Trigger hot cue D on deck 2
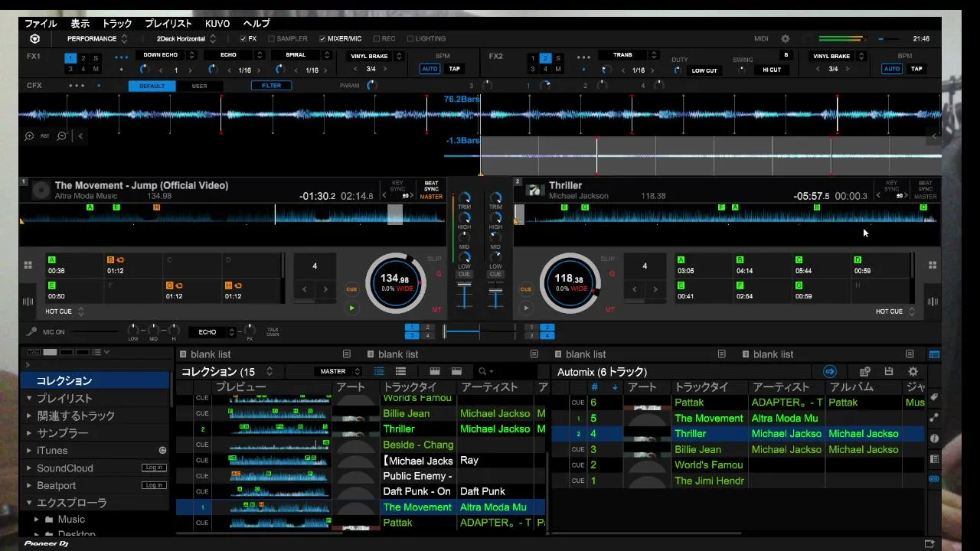980x551 pixels. tap(880, 266)
